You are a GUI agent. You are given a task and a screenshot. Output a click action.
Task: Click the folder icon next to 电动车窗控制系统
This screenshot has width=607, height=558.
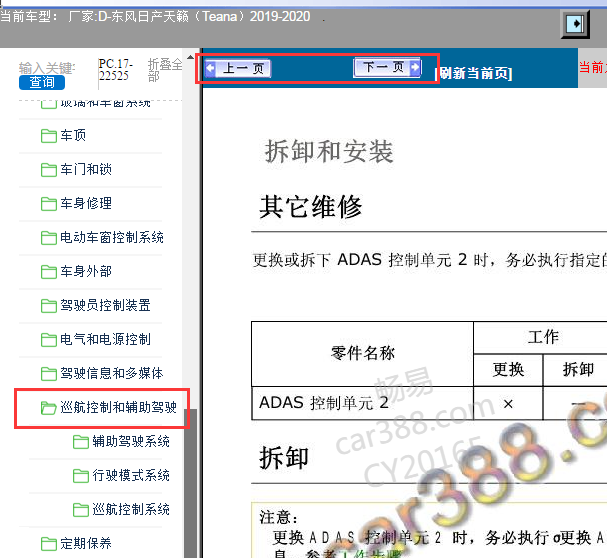(x=49, y=238)
